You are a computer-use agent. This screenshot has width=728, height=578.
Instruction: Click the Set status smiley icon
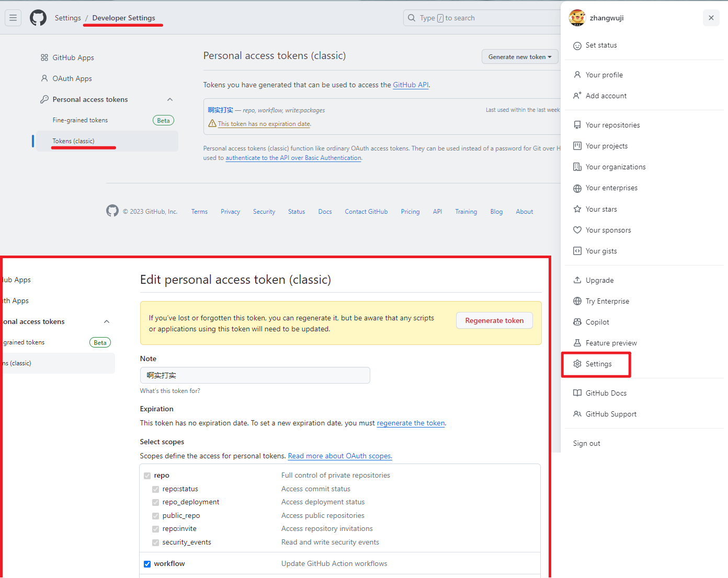[x=577, y=45]
